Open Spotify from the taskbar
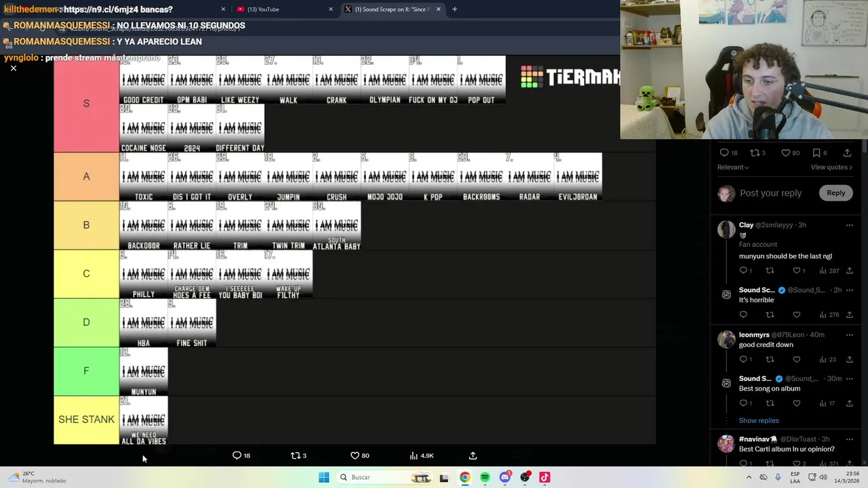Image resolution: width=868 pixels, height=488 pixels. tap(485, 477)
